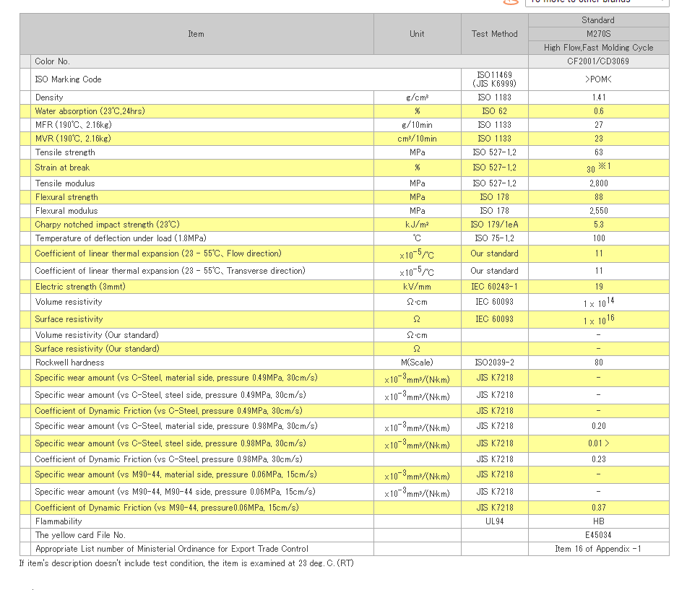Click the Tensile strength value "63"

(599, 152)
